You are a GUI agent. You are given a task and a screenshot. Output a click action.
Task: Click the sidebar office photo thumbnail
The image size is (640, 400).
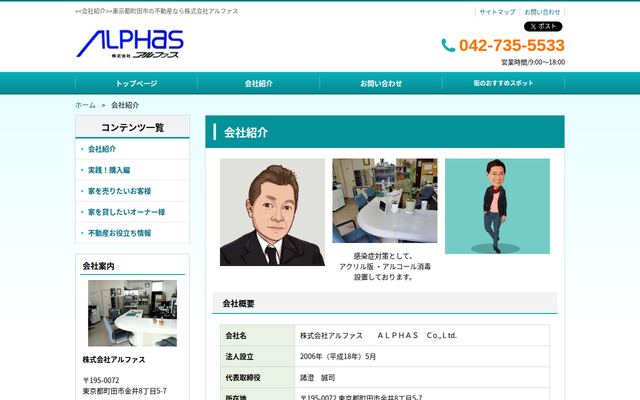[133, 313]
